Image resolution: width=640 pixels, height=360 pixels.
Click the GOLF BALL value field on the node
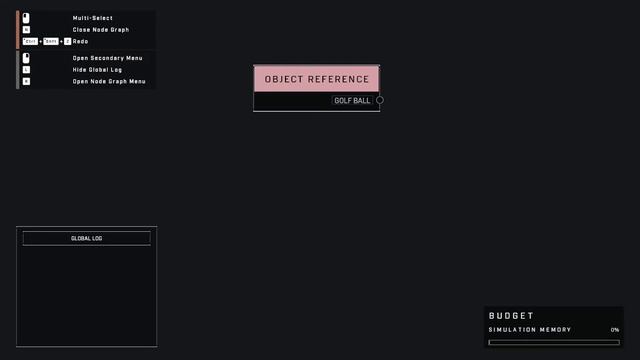pos(352,100)
